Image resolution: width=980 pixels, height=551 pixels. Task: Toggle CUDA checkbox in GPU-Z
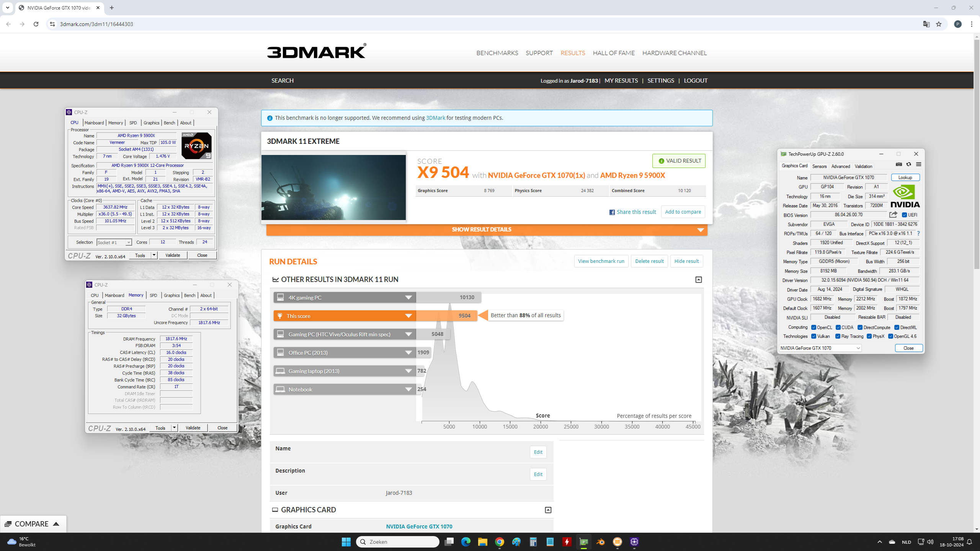pyautogui.click(x=838, y=328)
